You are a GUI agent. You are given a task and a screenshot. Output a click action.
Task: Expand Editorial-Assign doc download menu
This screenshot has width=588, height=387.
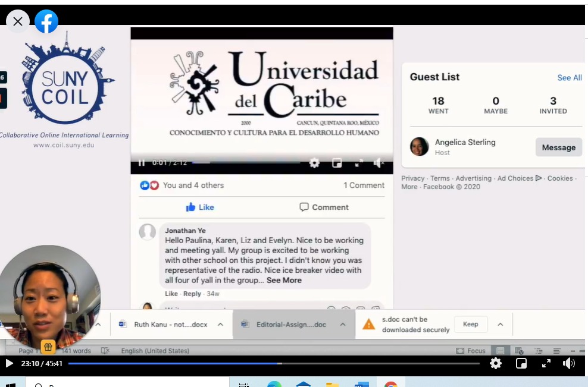(343, 325)
